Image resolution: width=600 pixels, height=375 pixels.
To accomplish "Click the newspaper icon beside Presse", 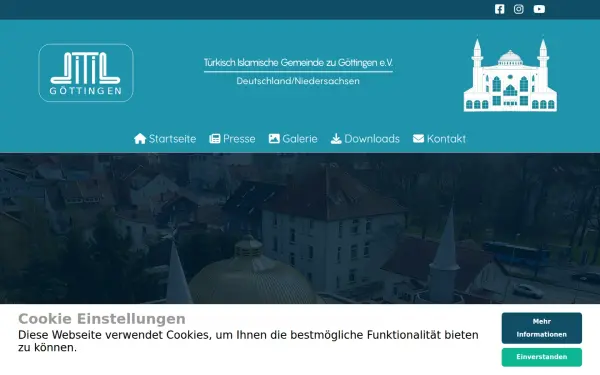I will [x=215, y=139].
